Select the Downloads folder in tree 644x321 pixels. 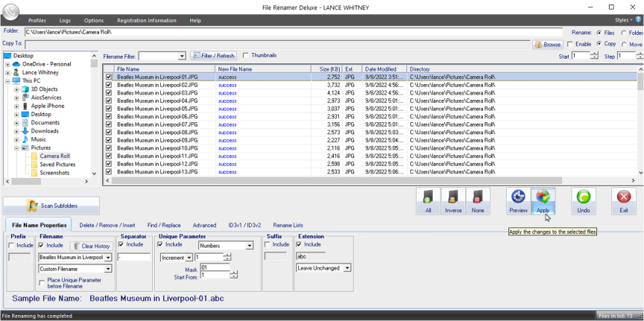point(45,131)
